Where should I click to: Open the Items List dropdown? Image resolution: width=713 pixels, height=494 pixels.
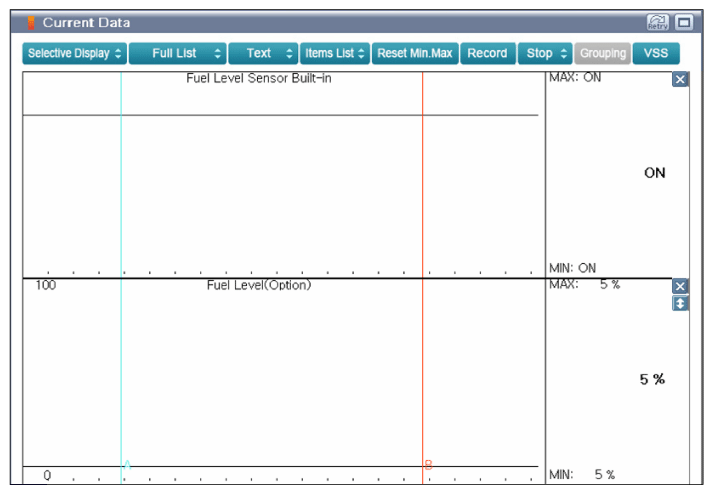pyautogui.click(x=334, y=53)
